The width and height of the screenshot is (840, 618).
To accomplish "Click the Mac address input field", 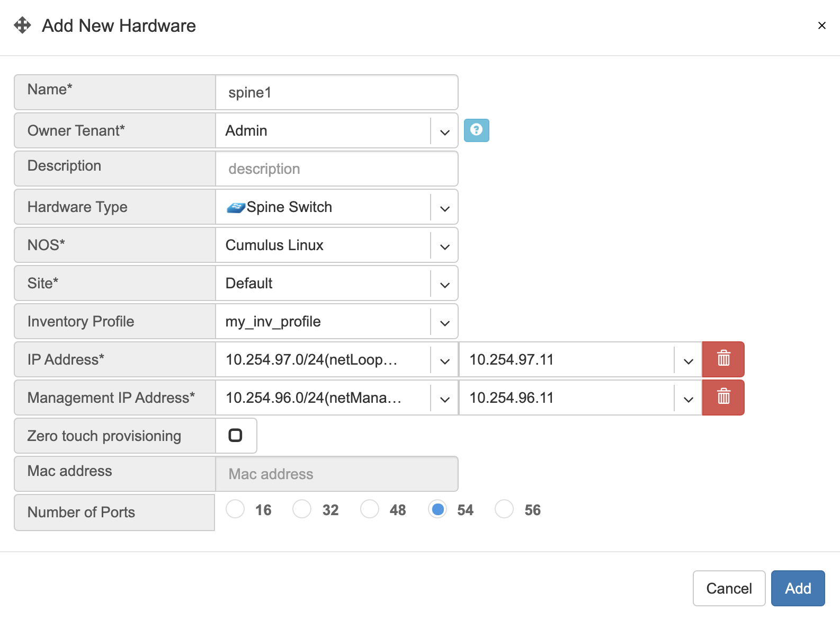I will (x=337, y=474).
